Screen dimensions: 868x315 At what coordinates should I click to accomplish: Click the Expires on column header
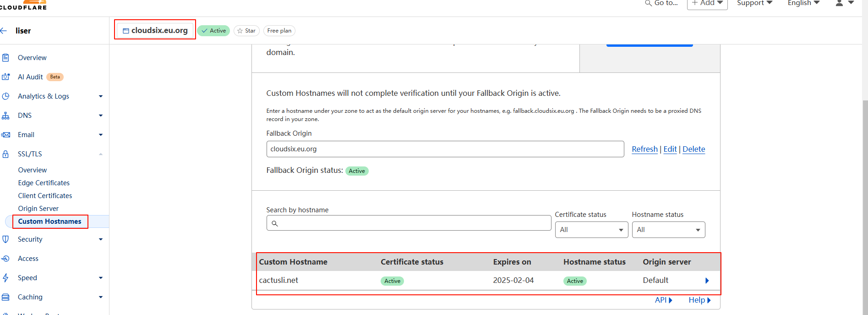(x=512, y=262)
